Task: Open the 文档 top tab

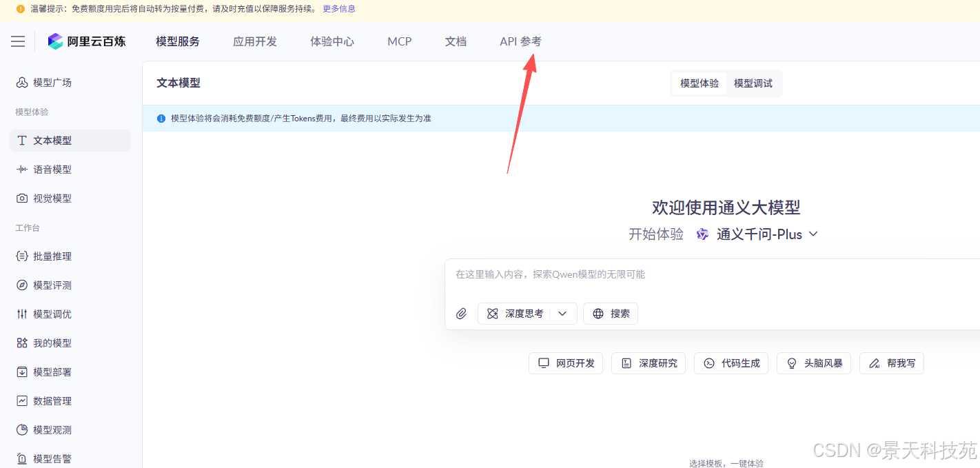Action: (456, 41)
